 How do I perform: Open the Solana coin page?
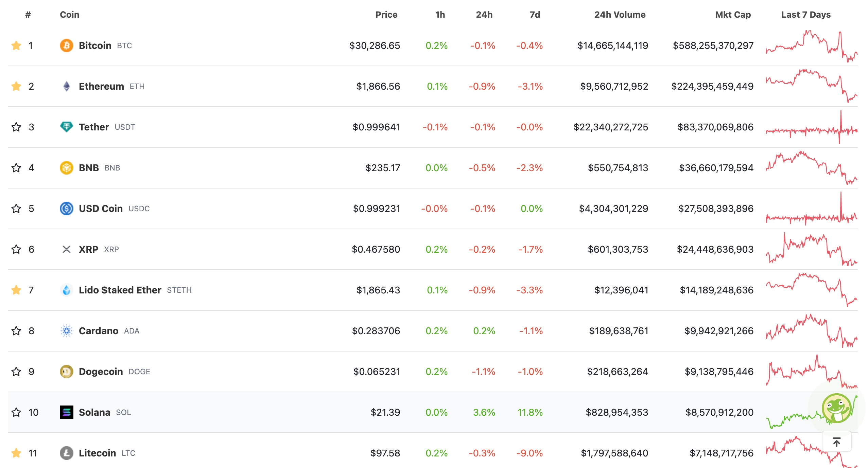[x=94, y=412]
